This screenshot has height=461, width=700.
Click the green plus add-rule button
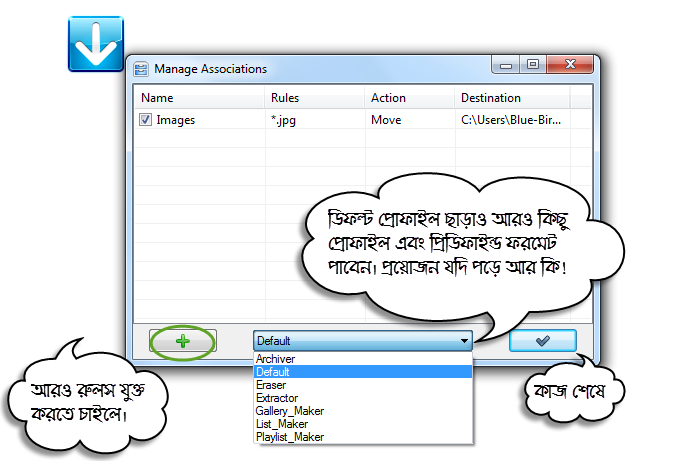[x=183, y=341]
